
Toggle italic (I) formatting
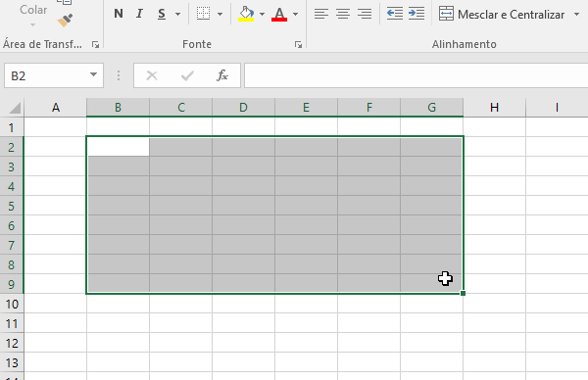(139, 14)
